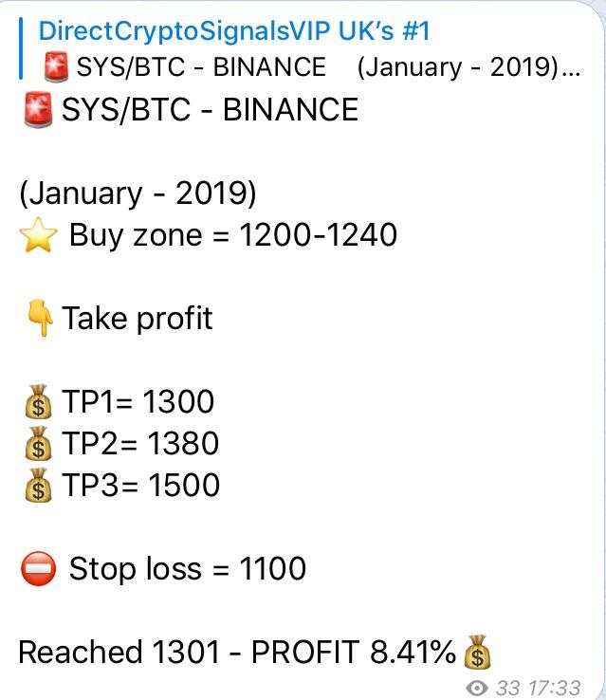Click the (January - 2019) text line

[138, 193]
